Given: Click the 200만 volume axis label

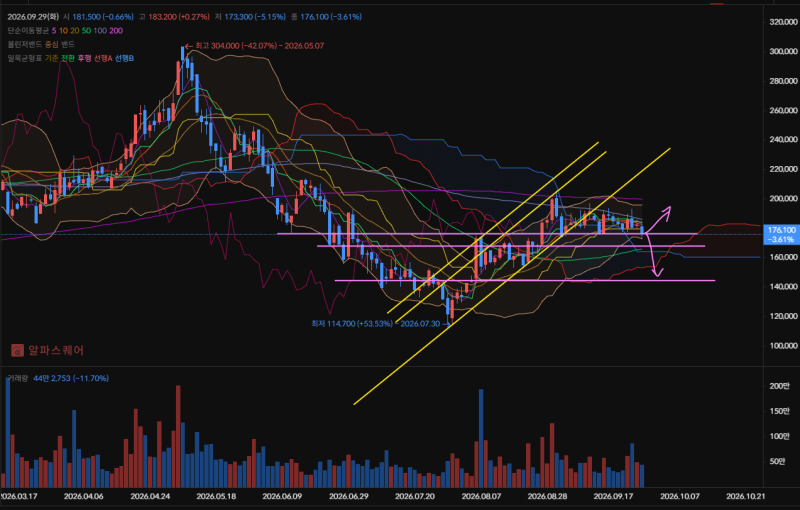Looking at the screenshot, I should 779,386.
